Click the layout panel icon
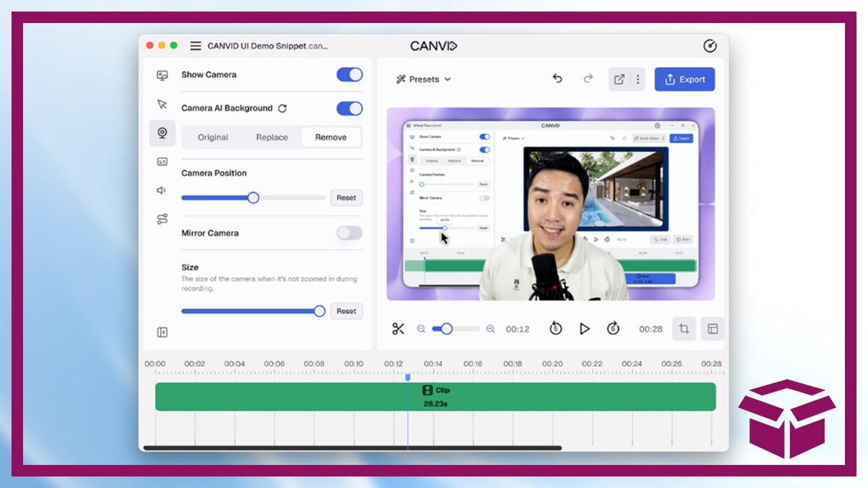 pos(713,329)
